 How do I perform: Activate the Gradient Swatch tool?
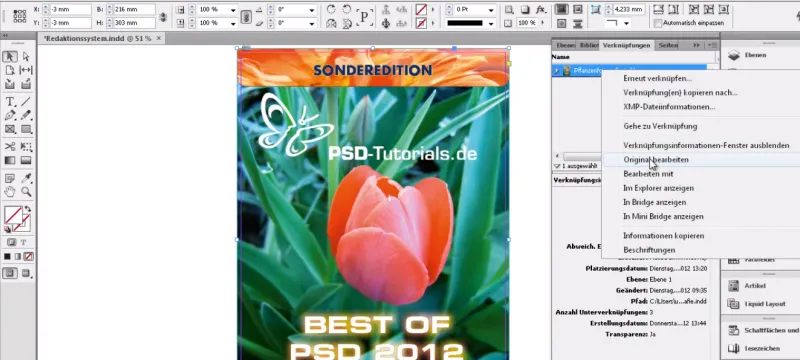(x=10, y=161)
